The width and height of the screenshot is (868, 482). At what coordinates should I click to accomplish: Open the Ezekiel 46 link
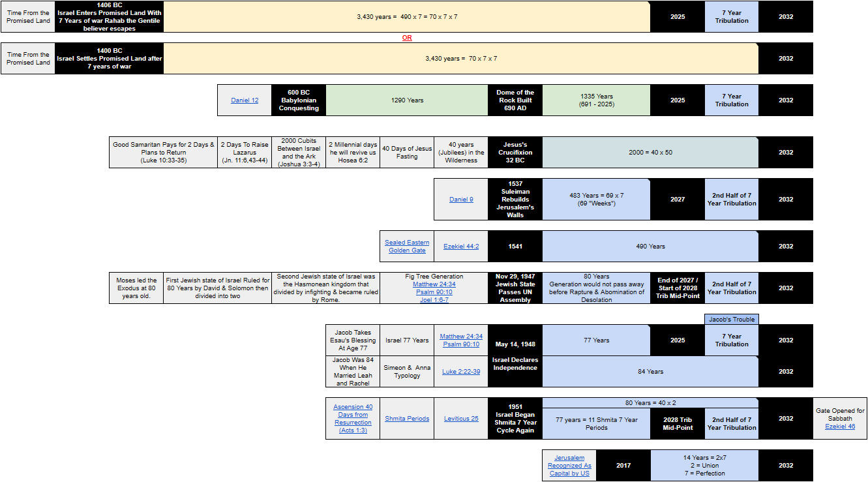[840, 427]
